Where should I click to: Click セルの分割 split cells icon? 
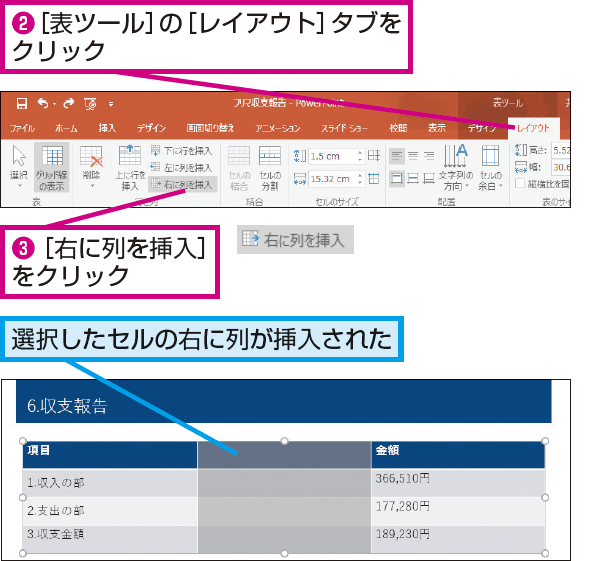(270, 168)
